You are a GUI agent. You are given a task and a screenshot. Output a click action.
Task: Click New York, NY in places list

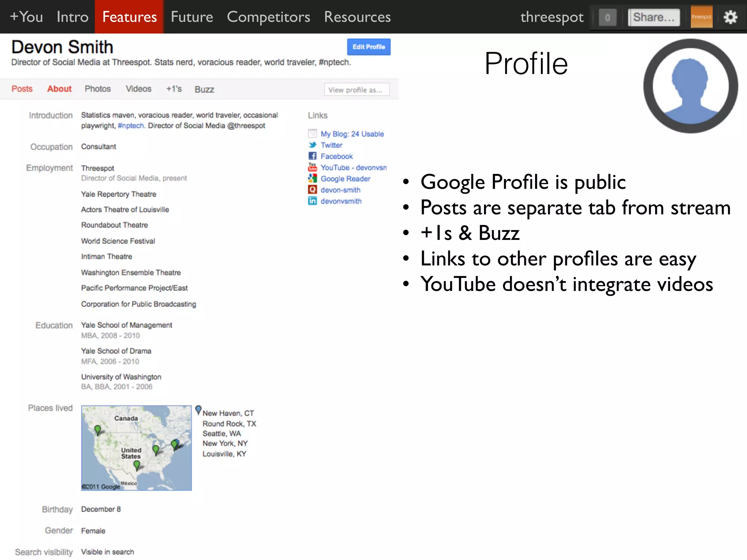coord(225,443)
